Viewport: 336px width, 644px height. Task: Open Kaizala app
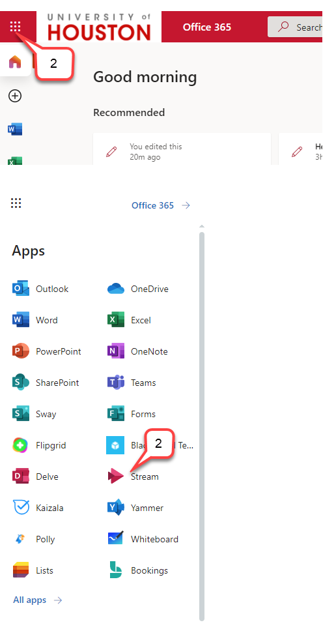[38, 508]
